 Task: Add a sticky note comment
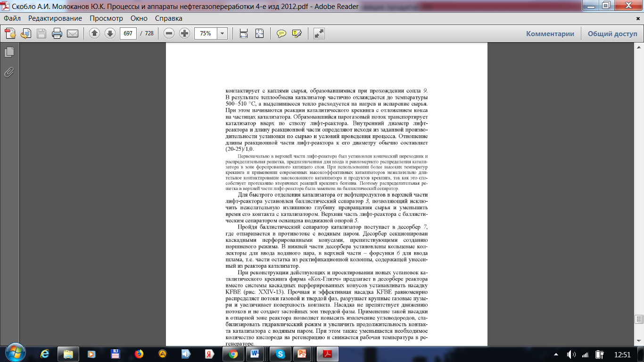pyautogui.click(x=281, y=33)
